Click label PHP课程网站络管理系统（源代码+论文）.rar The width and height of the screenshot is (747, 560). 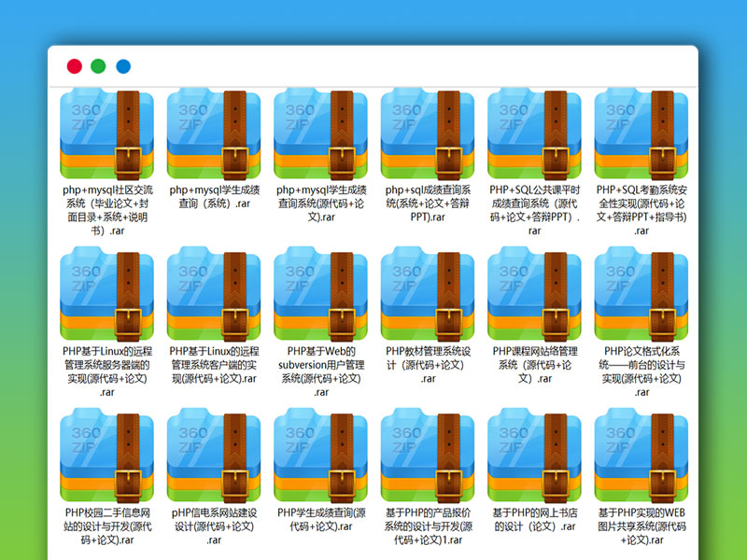point(534,365)
